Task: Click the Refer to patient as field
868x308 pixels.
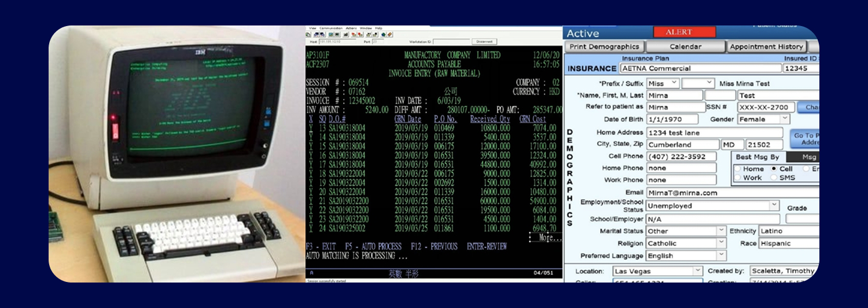Action: point(675,107)
